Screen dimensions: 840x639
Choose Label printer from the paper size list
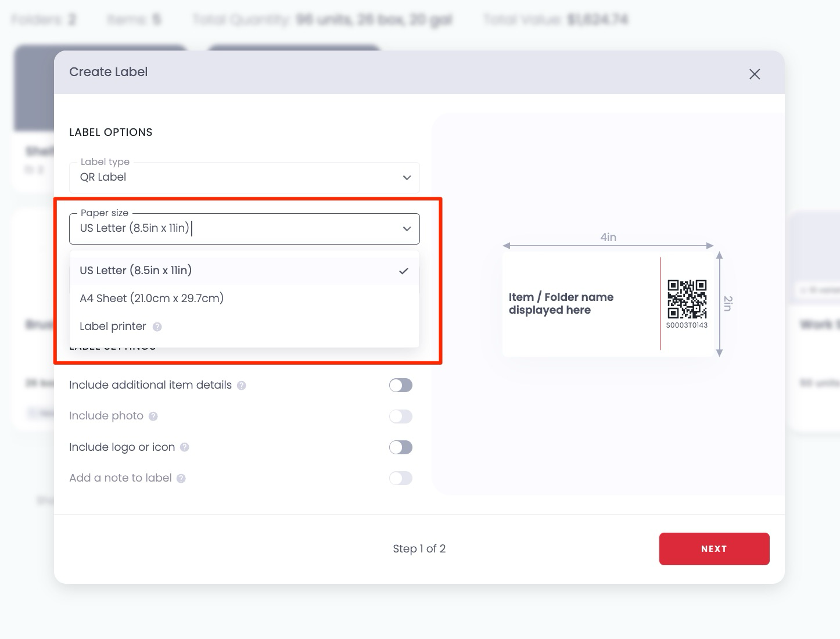click(113, 326)
